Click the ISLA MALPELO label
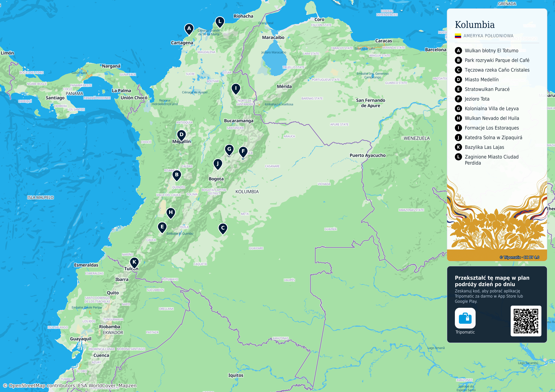555x392 pixels. 40,198
